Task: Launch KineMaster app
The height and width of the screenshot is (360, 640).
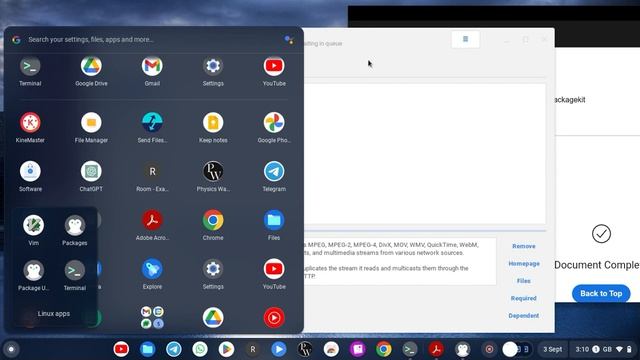Action: (30, 122)
